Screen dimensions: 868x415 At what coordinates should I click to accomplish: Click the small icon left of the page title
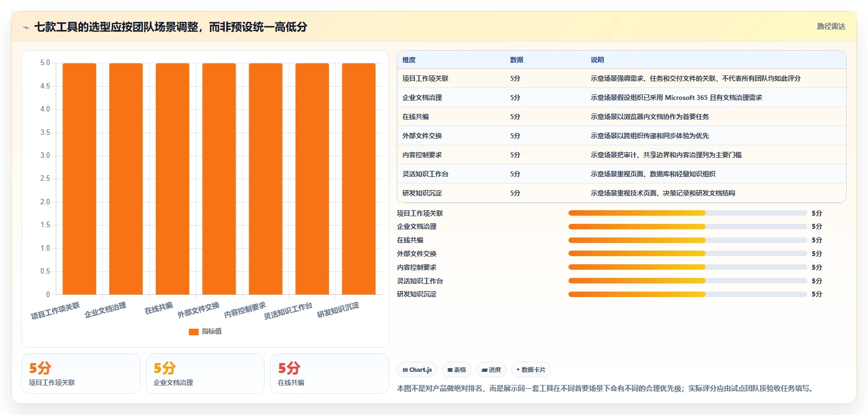26,27
